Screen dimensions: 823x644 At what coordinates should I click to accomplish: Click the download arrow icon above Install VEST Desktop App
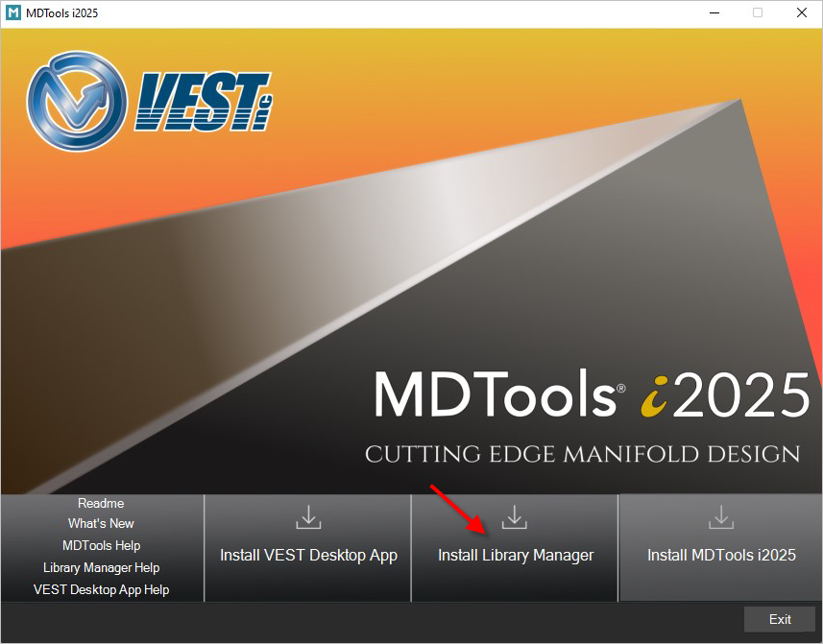click(x=308, y=518)
